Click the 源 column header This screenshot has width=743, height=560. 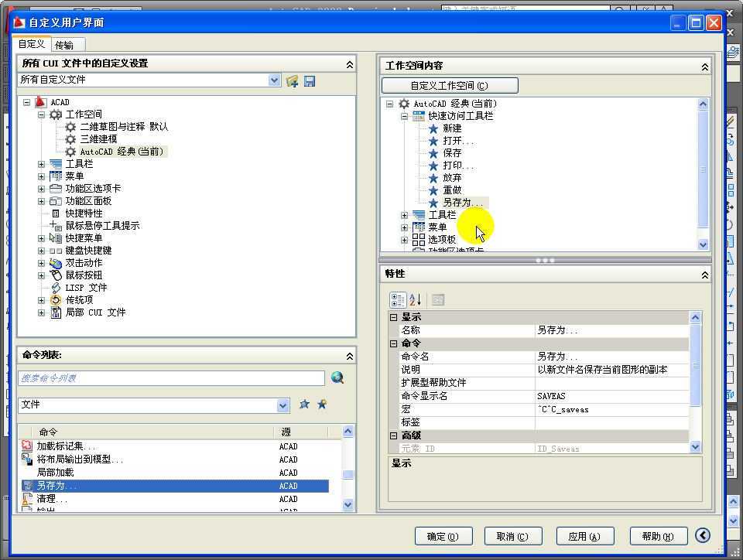coord(300,432)
